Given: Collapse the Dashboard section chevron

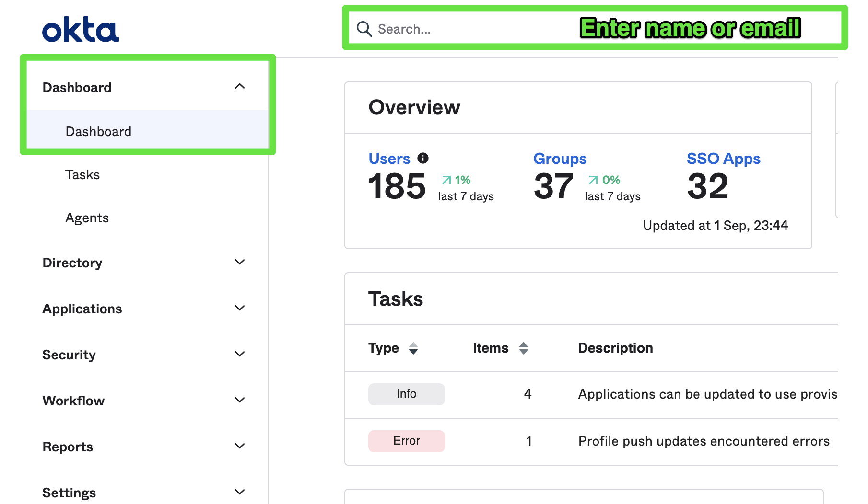Looking at the screenshot, I should [x=240, y=87].
